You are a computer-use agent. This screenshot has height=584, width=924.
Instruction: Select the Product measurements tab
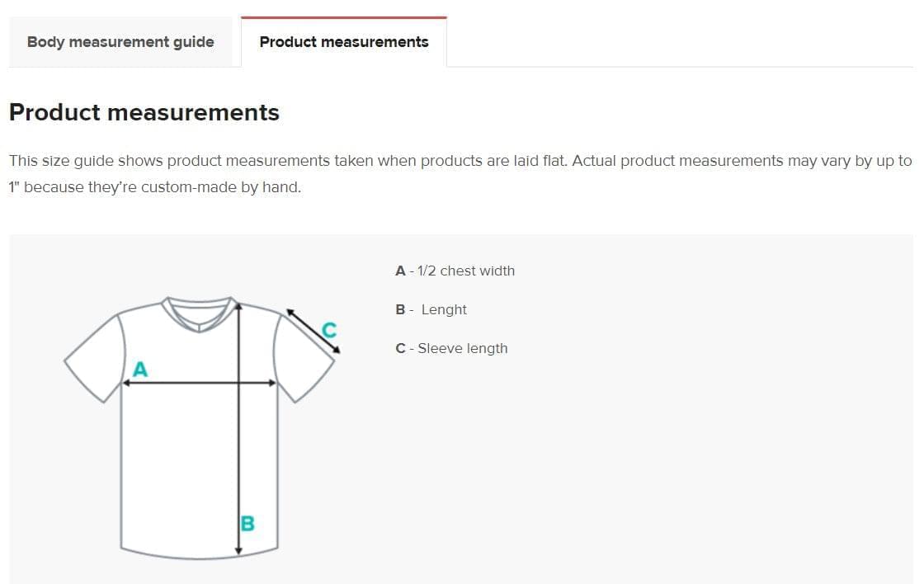click(344, 42)
